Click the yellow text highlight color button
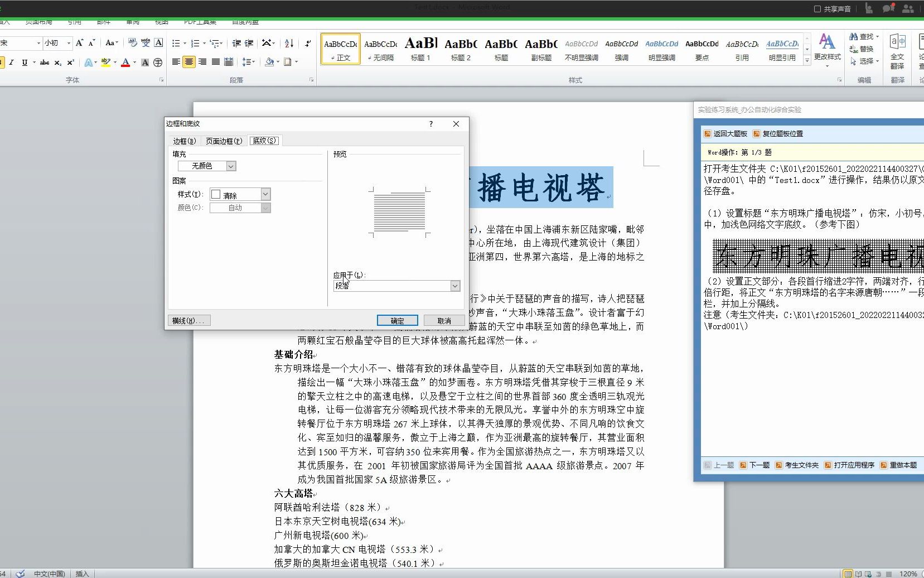Screen dimensions: 924x578 (x=105, y=62)
